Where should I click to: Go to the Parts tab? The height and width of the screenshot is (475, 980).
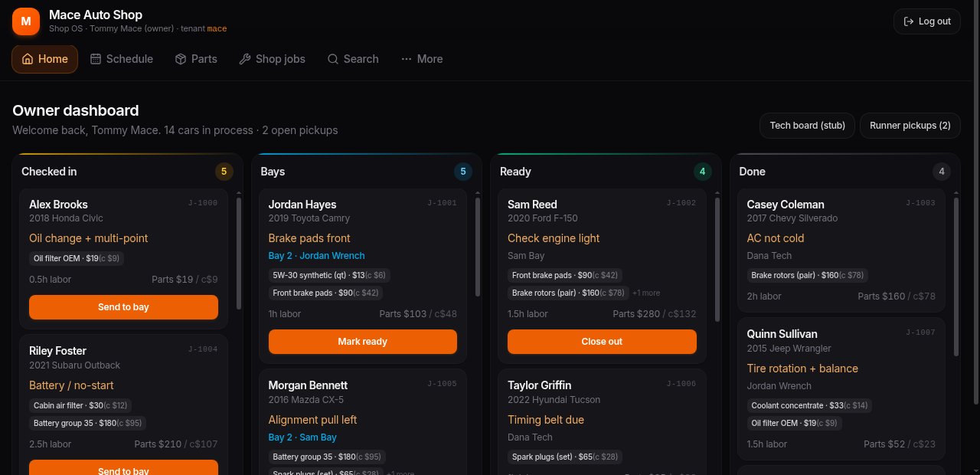tap(196, 59)
